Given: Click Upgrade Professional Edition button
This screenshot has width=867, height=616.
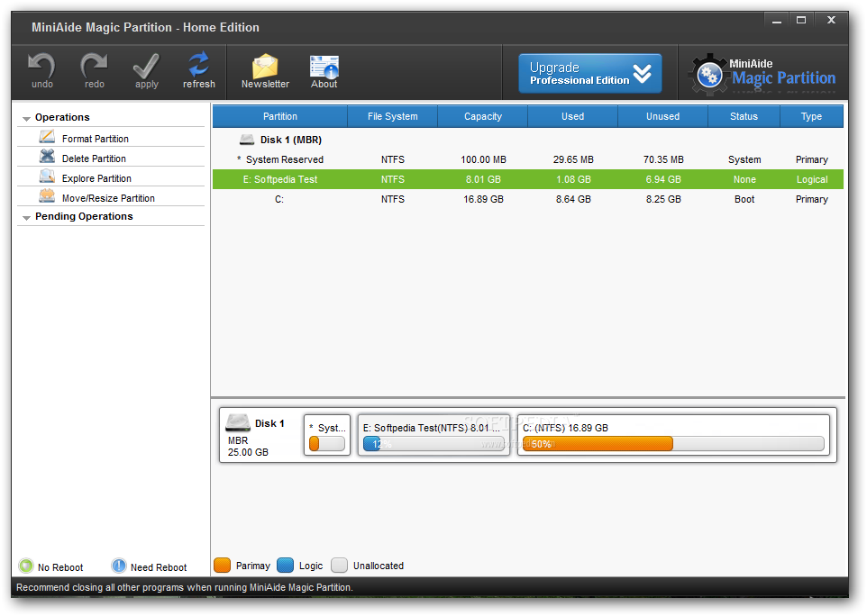Looking at the screenshot, I should pos(590,74).
